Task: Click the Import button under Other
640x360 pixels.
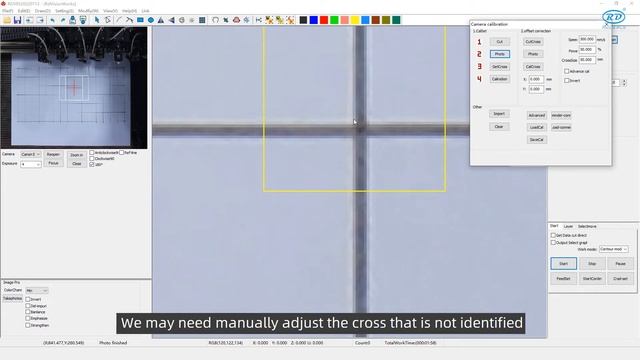Action: coord(499,114)
